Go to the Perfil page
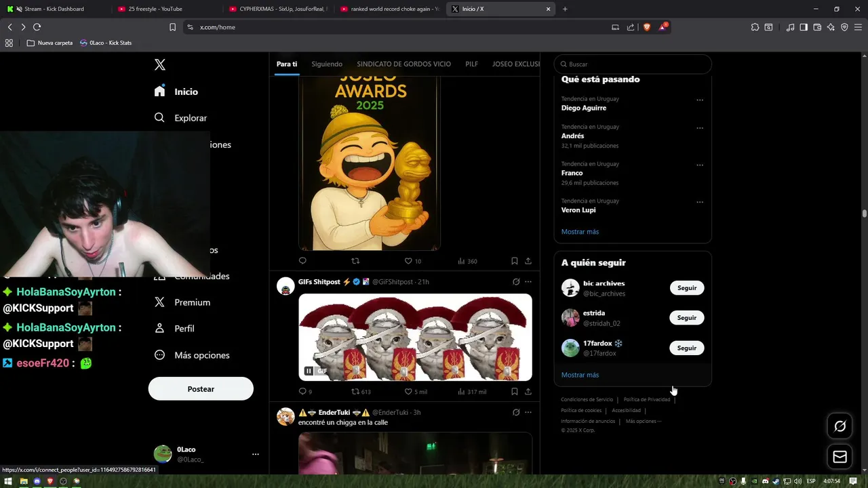The height and width of the screenshot is (488, 868). (174, 328)
